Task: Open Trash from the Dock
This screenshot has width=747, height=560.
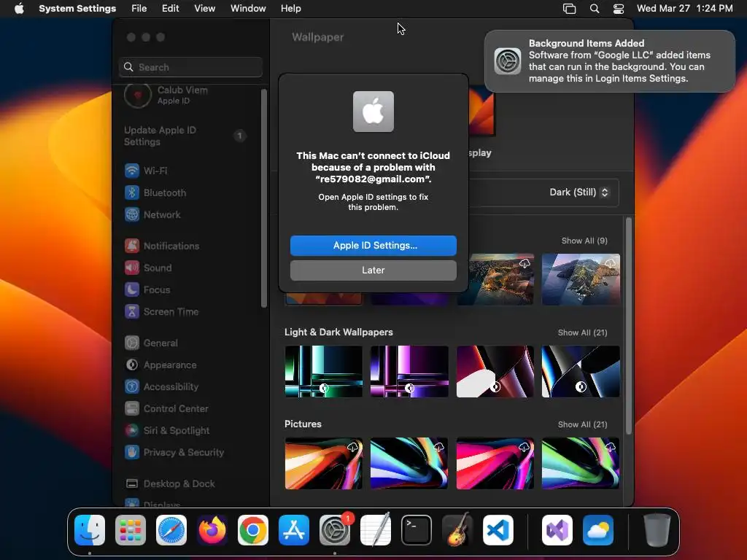Action: (657, 530)
